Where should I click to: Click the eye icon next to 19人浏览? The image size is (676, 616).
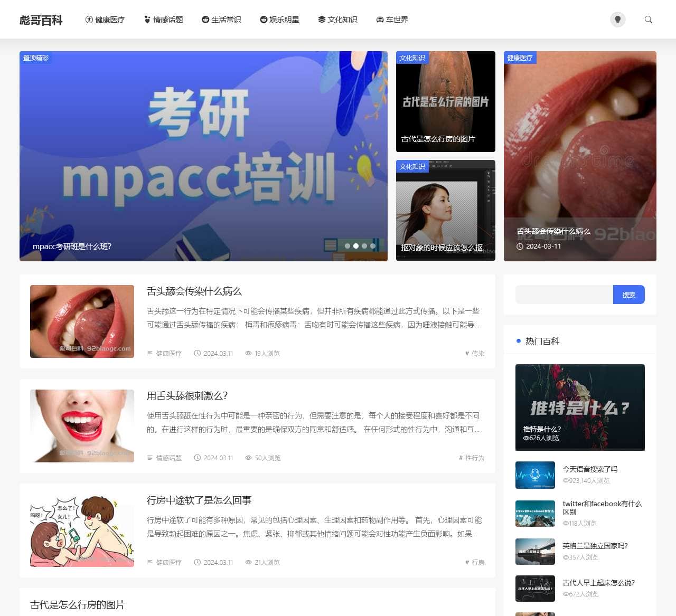pyautogui.click(x=248, y=354)
